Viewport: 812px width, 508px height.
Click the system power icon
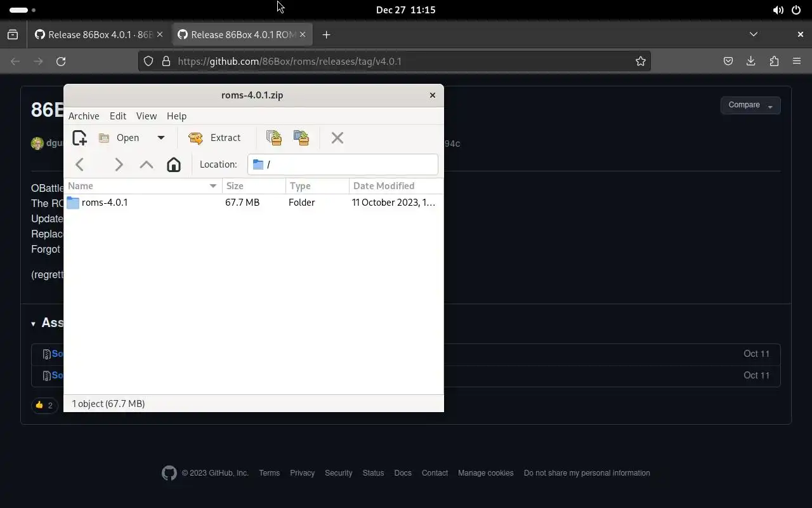796,10
